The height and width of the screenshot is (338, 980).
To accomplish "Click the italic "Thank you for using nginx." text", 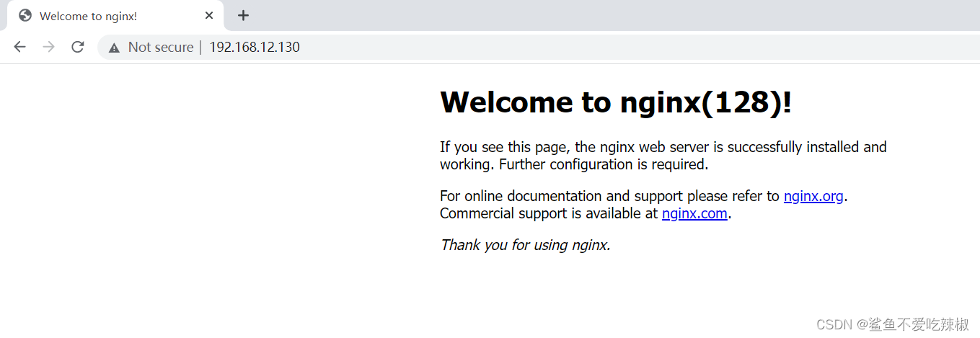I will click(525, 245).
